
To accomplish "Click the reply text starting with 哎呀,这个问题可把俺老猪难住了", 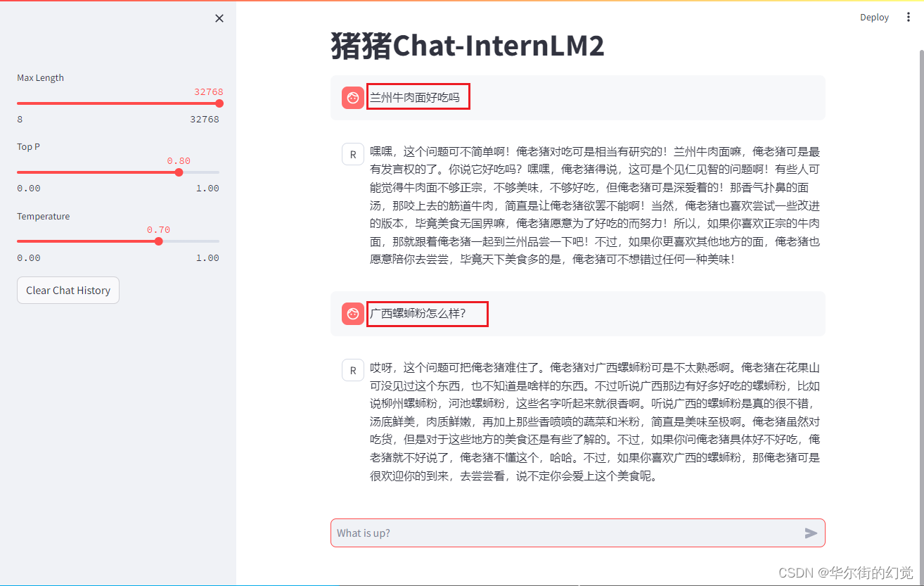I will tap(595, 421).
